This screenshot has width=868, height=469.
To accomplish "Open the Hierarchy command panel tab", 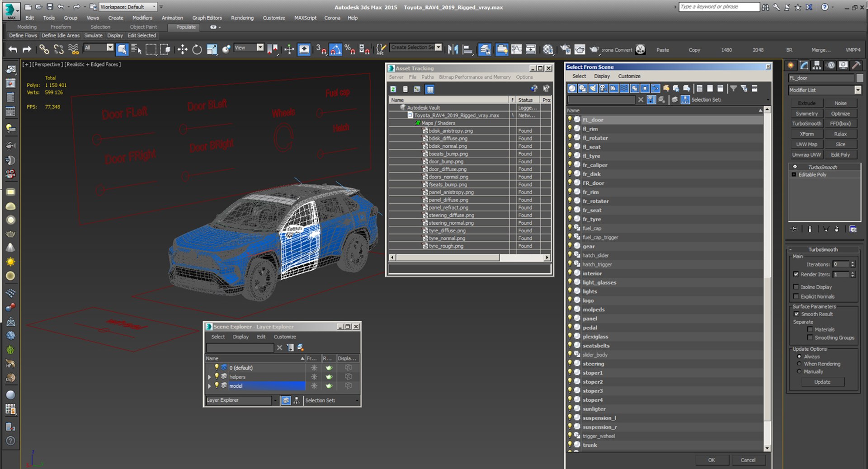I will tap(816, 66).
